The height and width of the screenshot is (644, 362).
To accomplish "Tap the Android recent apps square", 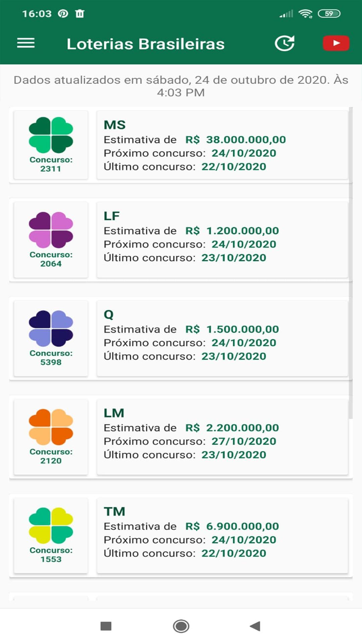I will tap(106, 626).
